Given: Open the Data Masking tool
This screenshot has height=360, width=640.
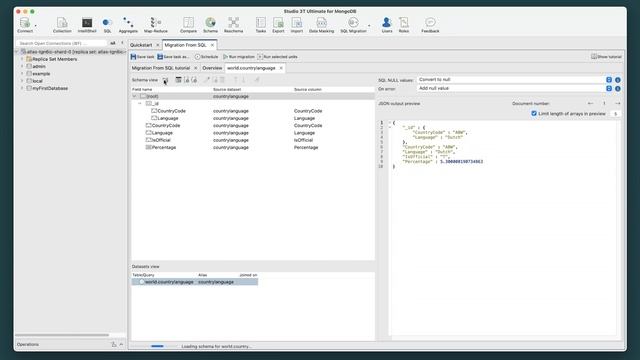Looking at the screenshot, I should point(321,24).
